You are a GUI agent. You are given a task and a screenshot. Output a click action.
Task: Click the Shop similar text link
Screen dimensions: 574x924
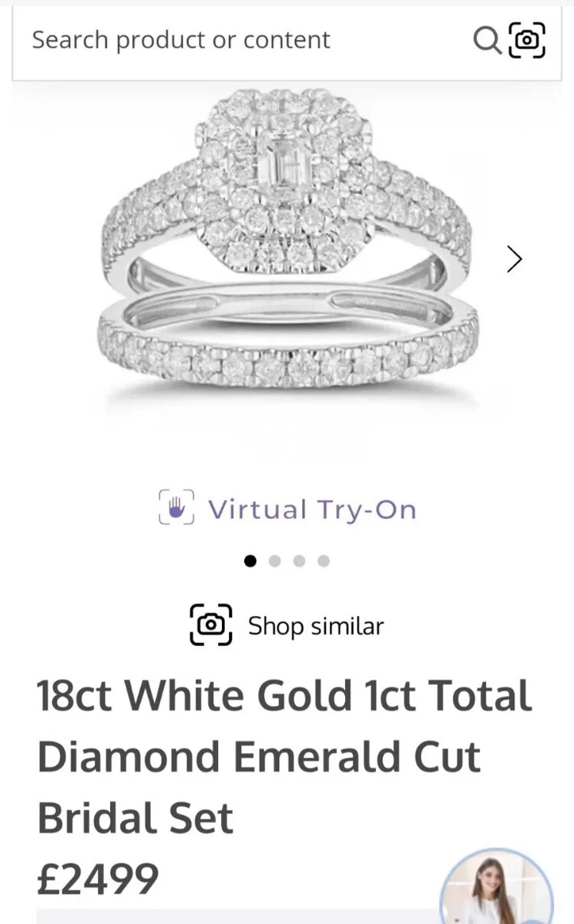[x=316, y=626]
